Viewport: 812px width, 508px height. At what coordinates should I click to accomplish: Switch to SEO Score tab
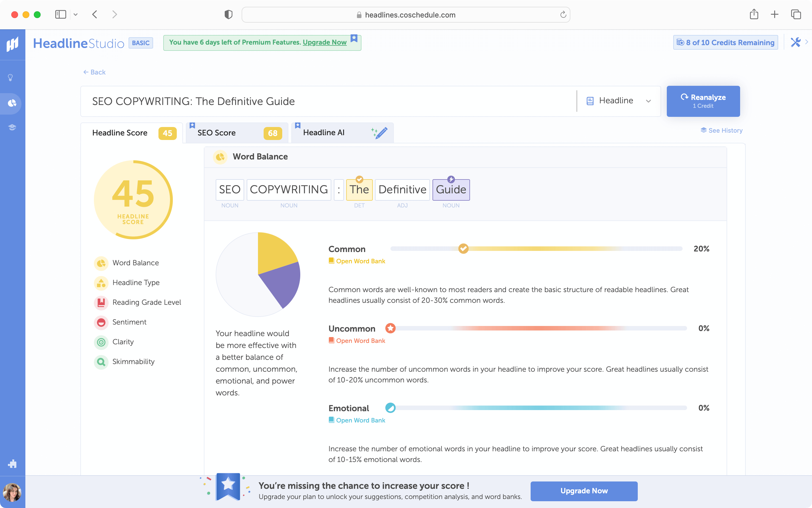pos(237,133)
